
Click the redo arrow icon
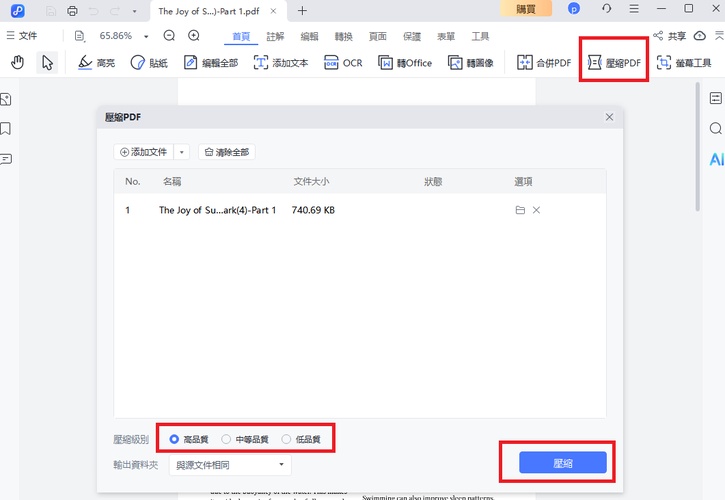pyautogui.click(x=115, y=11)
